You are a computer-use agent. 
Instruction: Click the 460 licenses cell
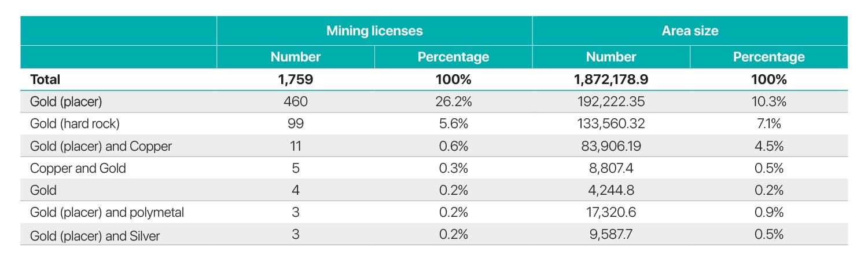click(x=296, y=101)
